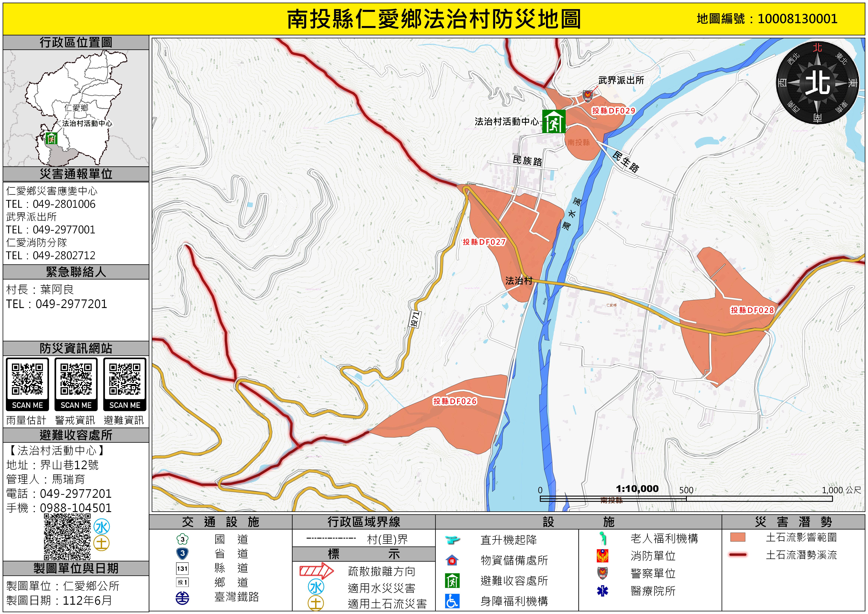This screenshot has width=868, height=614.
Task: Click the elderly welfare institution legend icon
Action: point(603,538)
